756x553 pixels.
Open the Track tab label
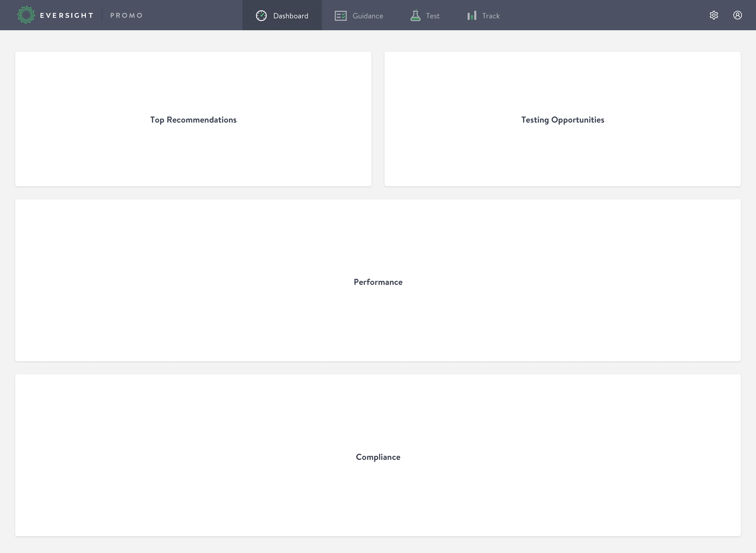coord(491,16)
